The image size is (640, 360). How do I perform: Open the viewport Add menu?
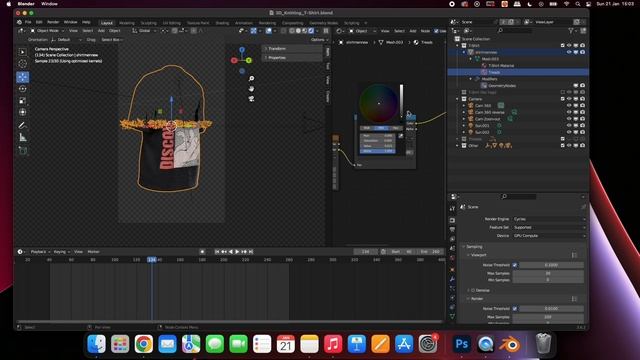[101, 31]
